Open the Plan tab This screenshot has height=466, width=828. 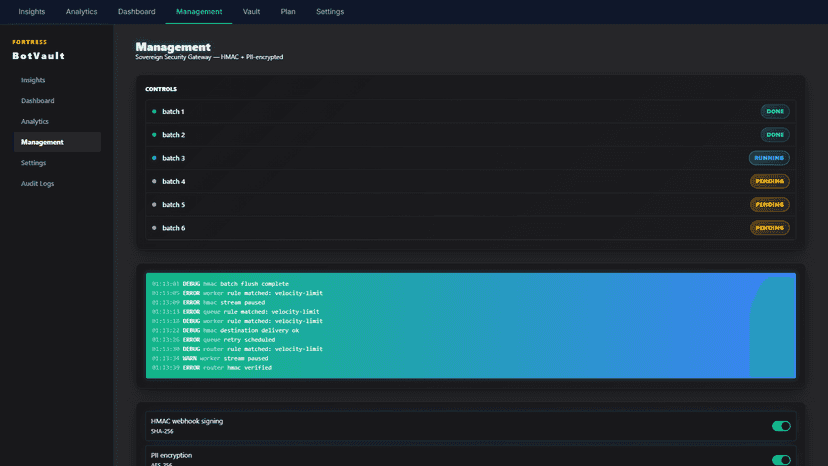tap(288, 12)
